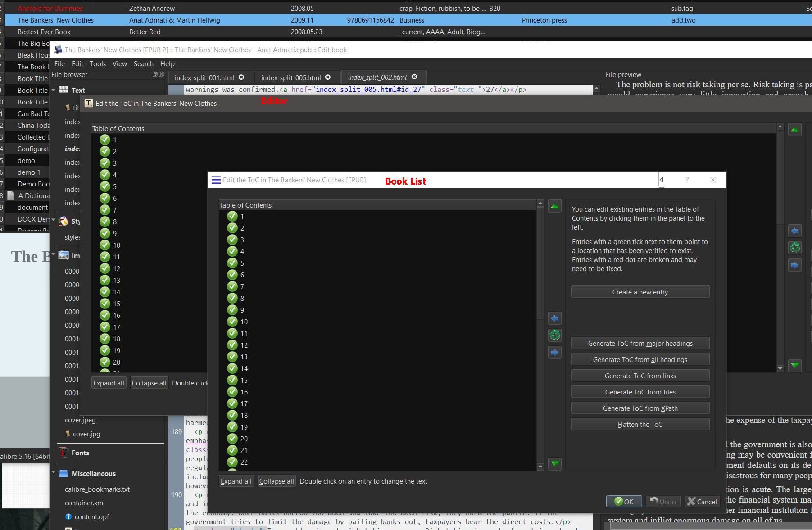Open the Tools menu in the editor
This screenshot has height=530, width=812.
98,64
